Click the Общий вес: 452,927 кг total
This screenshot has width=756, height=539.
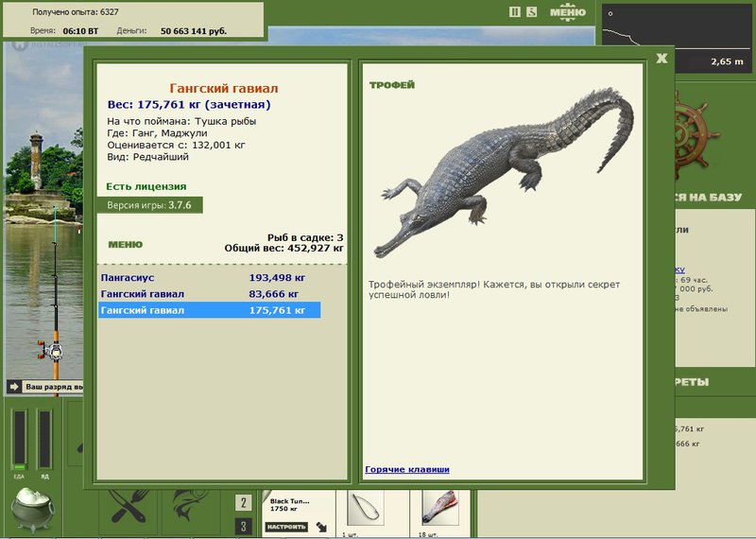(x=284, y=248)
